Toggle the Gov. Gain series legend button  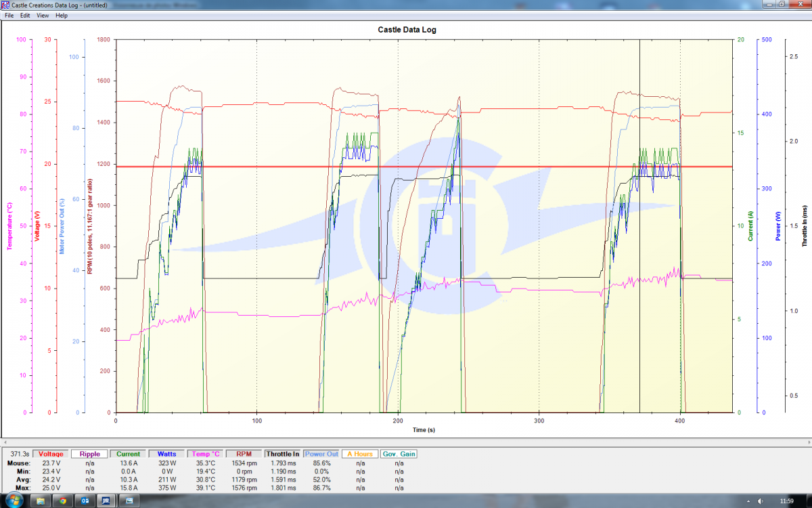pos(398,454)
